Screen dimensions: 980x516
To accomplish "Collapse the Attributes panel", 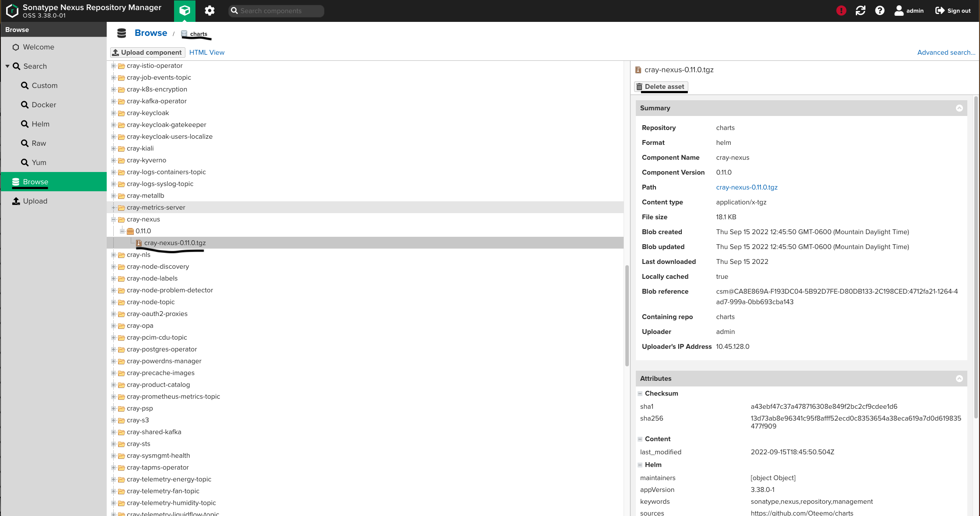I will tap(959, 379).
